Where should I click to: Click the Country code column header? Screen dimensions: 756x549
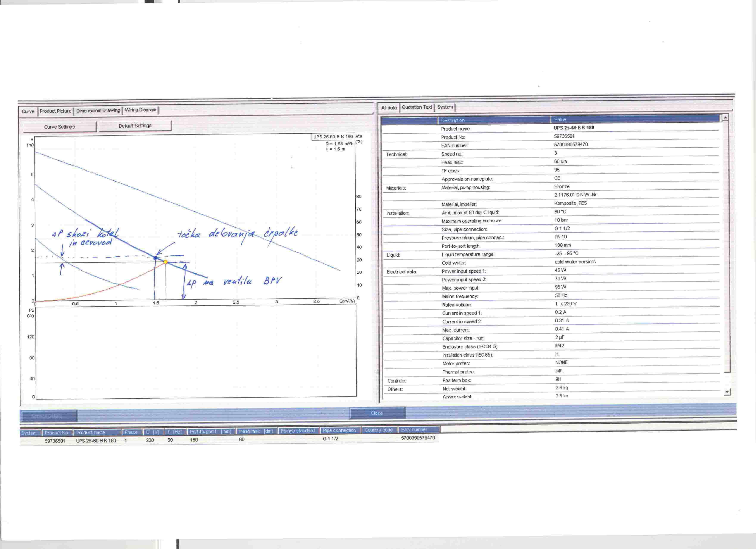point(379,430)
